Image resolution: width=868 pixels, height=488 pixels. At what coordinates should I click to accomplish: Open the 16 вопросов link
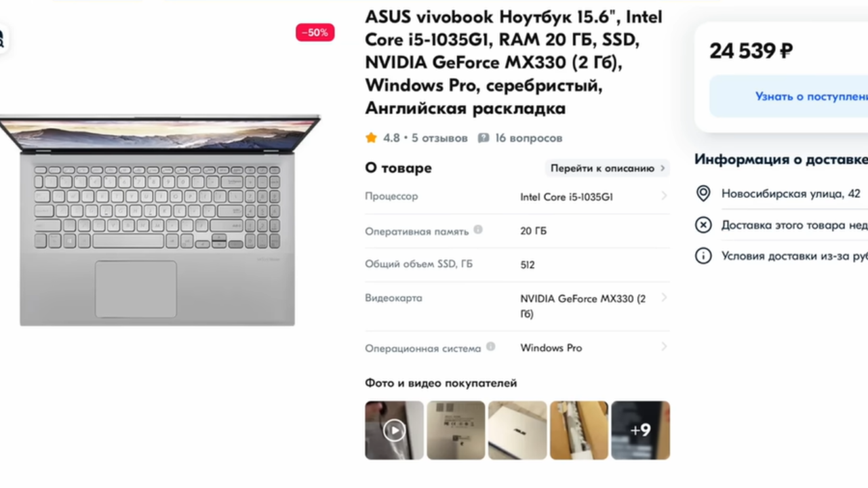point(528,138)
